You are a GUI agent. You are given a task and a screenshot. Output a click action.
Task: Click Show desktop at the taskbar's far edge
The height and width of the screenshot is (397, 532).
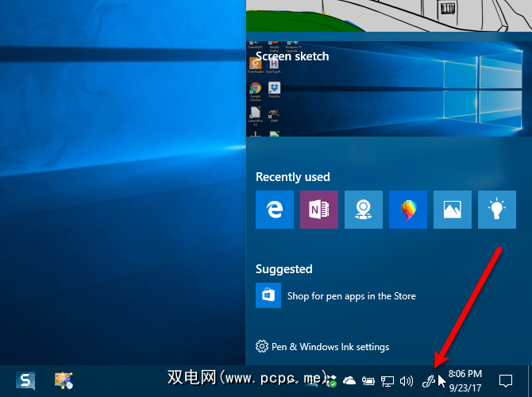[x=530, y=381]
